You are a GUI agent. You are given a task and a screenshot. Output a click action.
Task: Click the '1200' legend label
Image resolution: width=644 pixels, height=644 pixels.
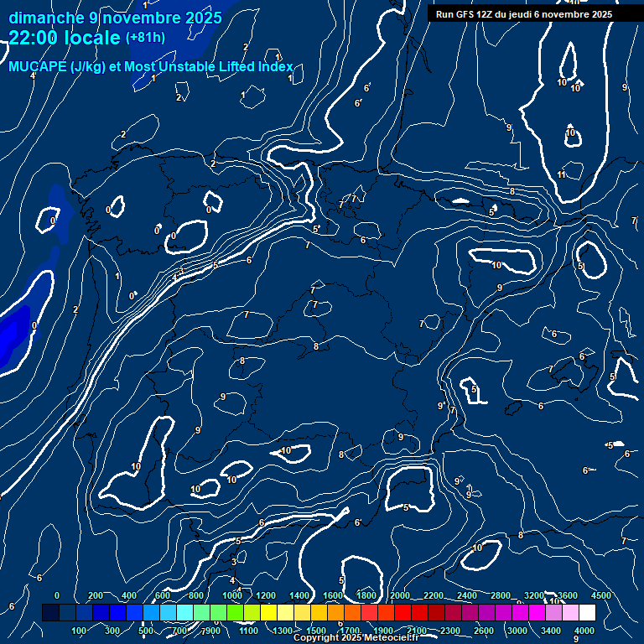[x=266, y=595]
